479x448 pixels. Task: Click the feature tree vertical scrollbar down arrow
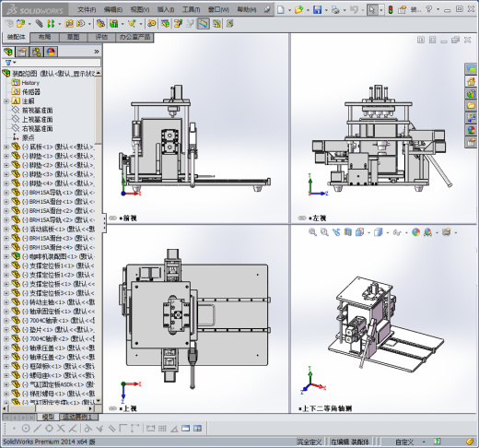coord(99,400)
